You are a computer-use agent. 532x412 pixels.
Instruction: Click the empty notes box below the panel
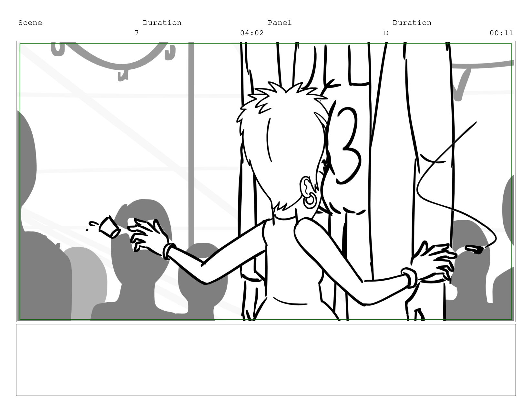coord(266,360)
